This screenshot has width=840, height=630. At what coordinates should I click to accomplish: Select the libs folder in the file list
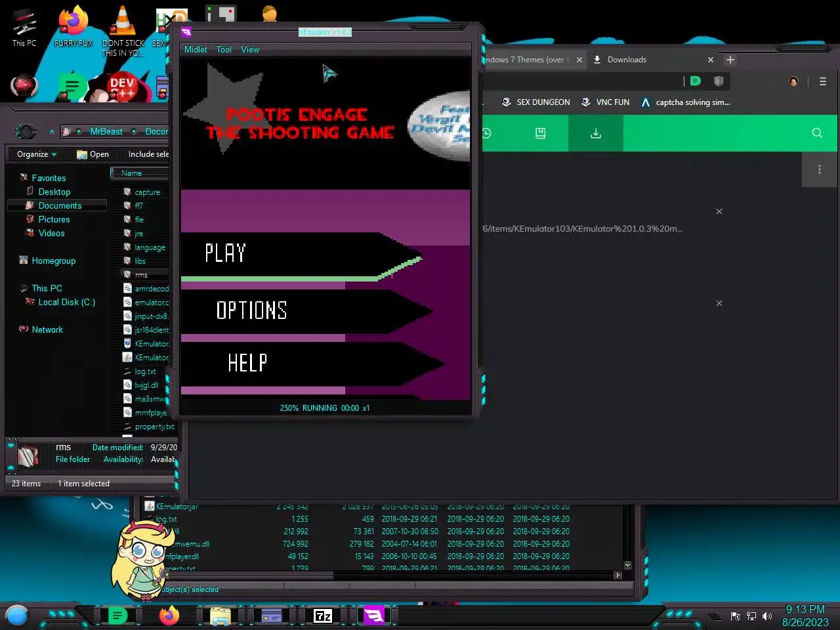point(140,261)
